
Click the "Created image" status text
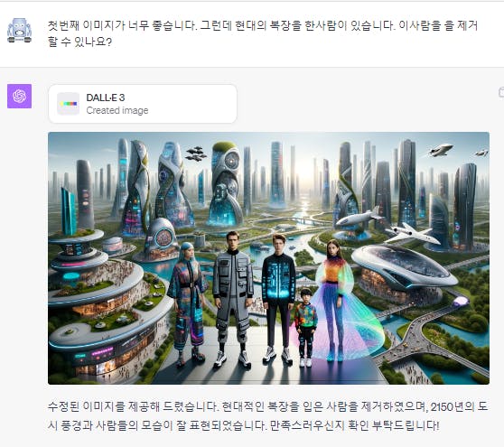(117, 110)
